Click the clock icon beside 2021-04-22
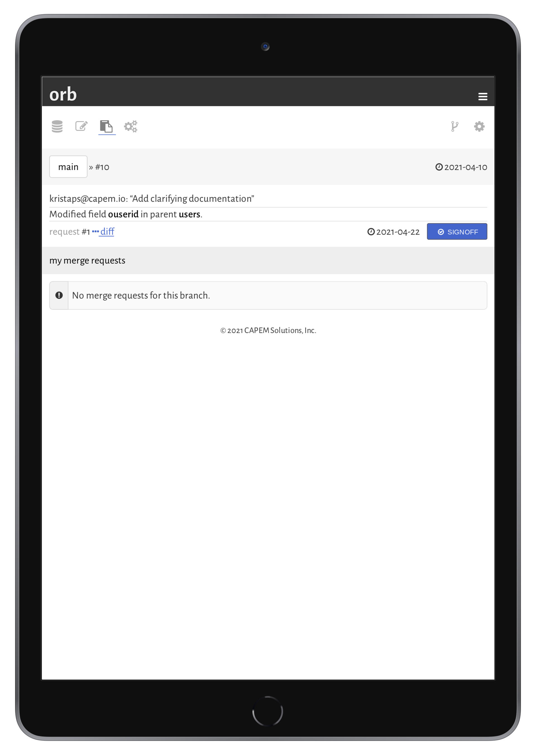Screen dimensions: 536x756 [x=371, y=232]
